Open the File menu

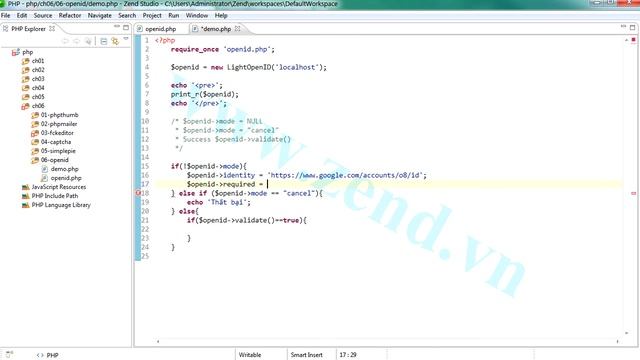[x=6, y=16]
